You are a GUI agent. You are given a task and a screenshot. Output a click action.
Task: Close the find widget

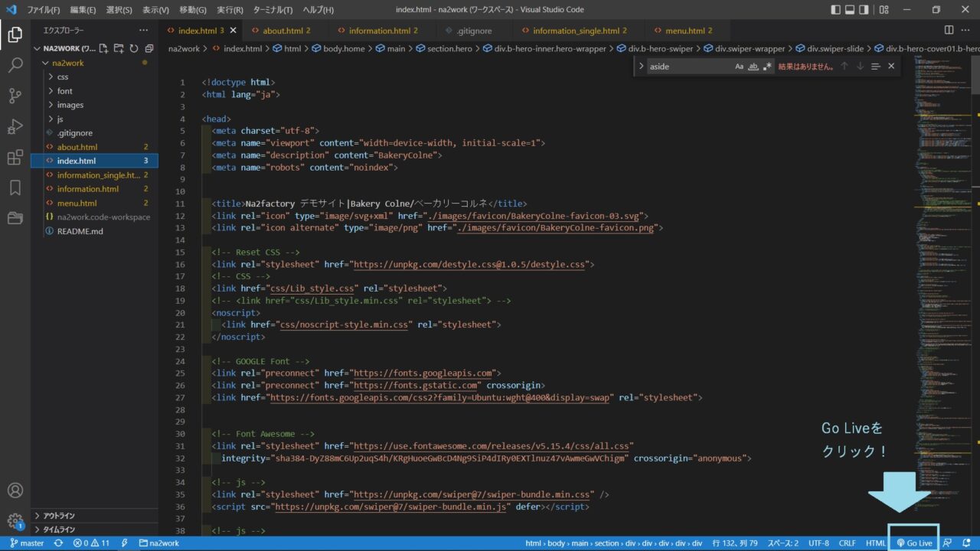point(891,67)
